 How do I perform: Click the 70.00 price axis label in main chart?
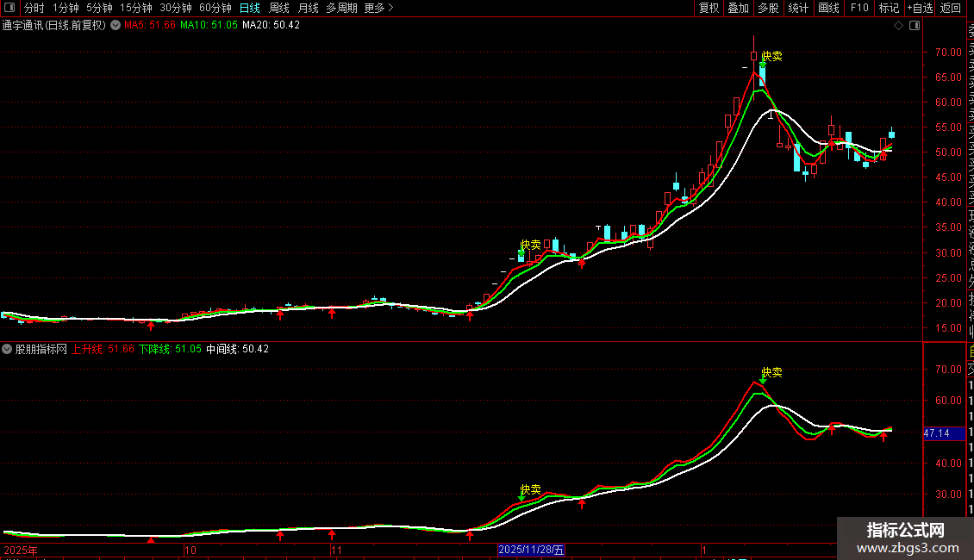tap(948, 53)
